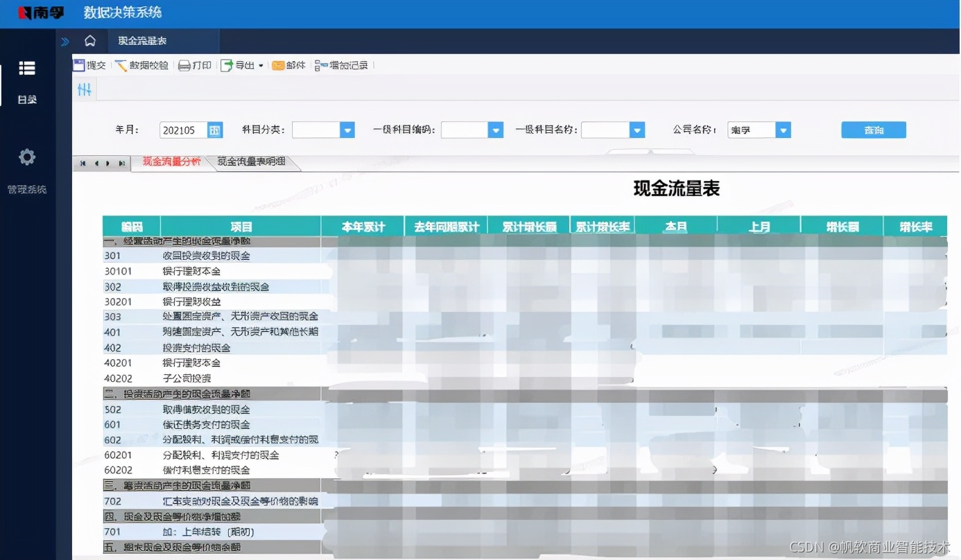
Task: Open the 管理系统 gear icon in sidebar
Action: click(x=27, y=157)
